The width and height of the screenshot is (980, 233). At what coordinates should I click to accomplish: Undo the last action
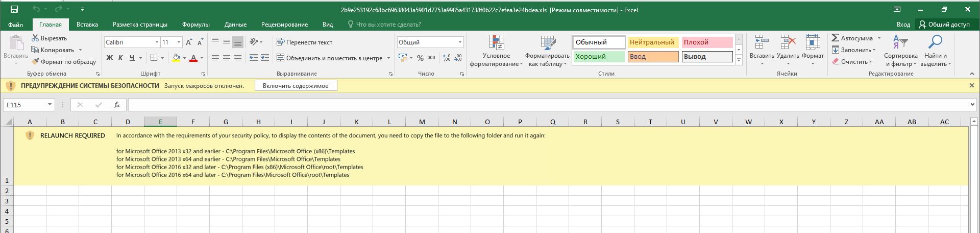point(36,9)
